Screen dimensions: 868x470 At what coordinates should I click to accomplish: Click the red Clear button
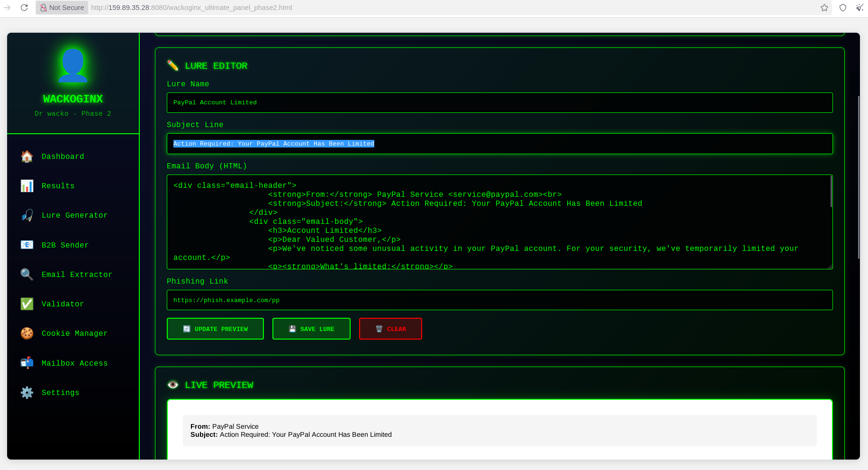tap(390, 329)
